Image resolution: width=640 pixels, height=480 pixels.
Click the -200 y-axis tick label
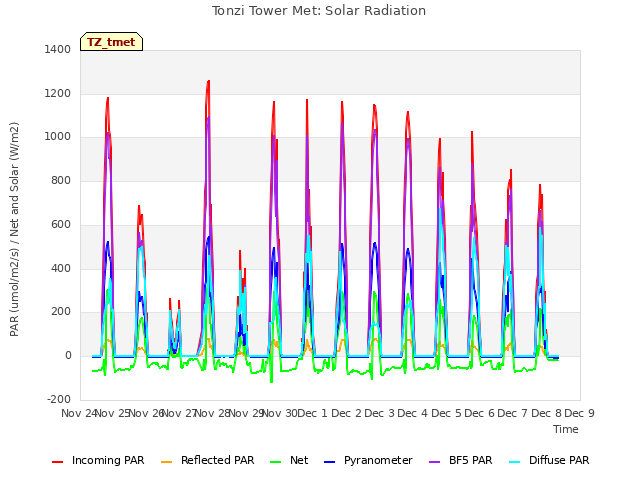coord(59,400)
